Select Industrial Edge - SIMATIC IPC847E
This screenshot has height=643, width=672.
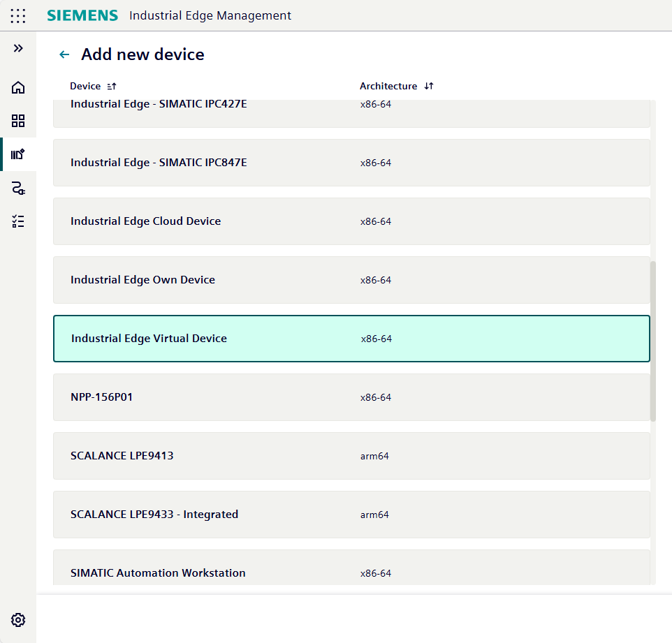[351, 163]
